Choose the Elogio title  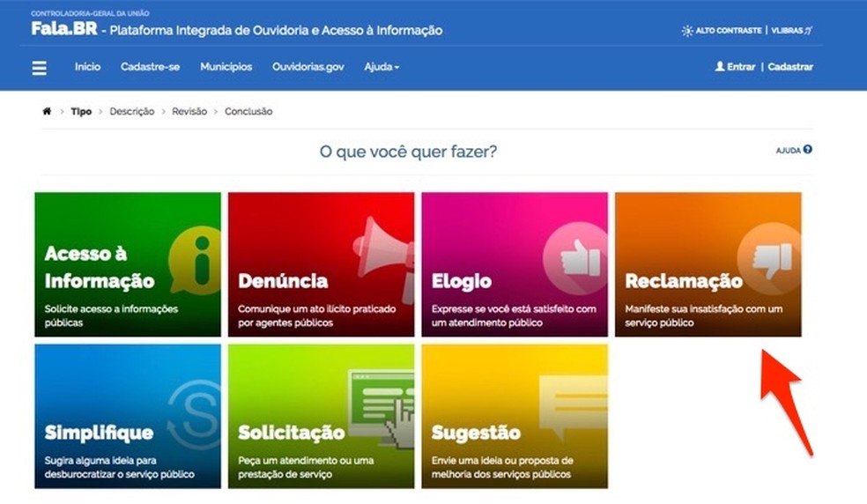461,281
